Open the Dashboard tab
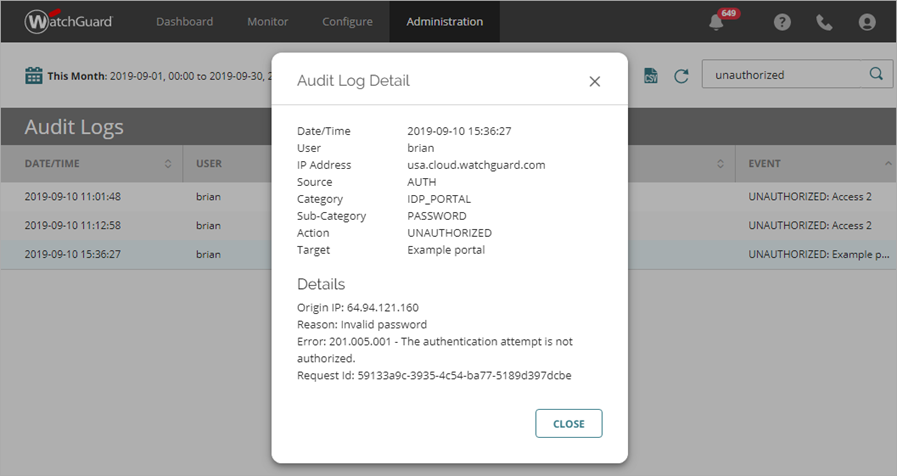Viewport: 898px width, 476px height. 184,21
